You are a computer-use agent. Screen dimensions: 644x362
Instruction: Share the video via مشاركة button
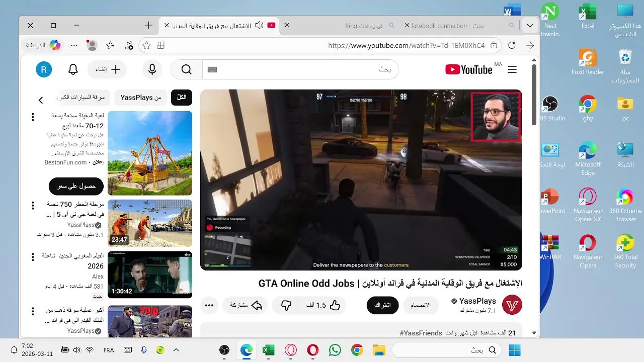tap(246, 305)
